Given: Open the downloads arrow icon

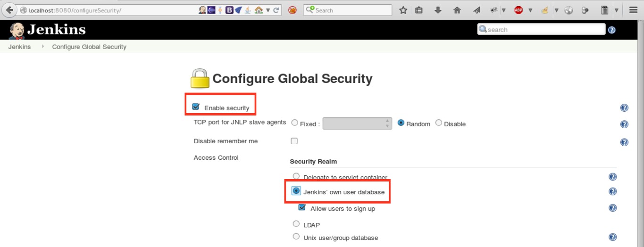Looking at the screenshot, I should (x=438, y=10).
